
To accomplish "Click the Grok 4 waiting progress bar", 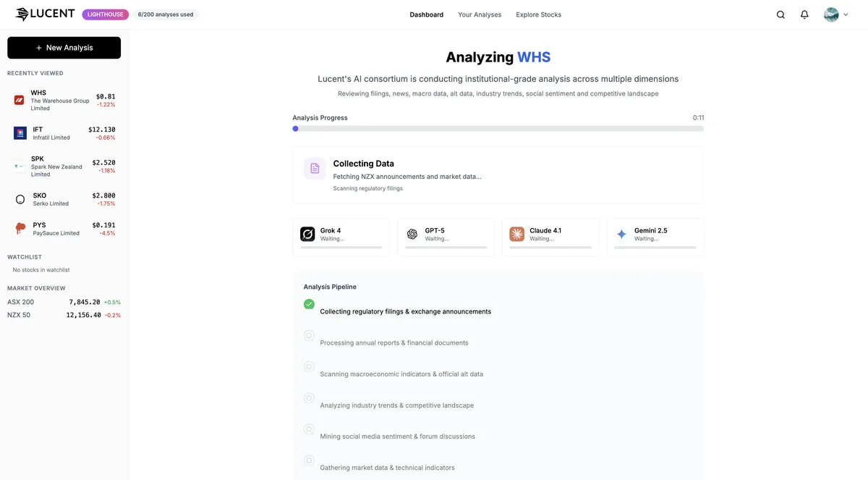I will tap(341, 248).
